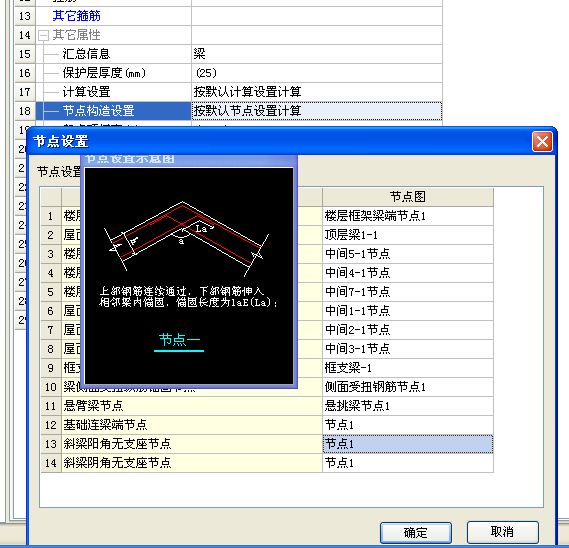The height and width of the screenshot is (548, 569).
Task: Click the 按默认节点设置计算 value cell
Action: [316, 111]
